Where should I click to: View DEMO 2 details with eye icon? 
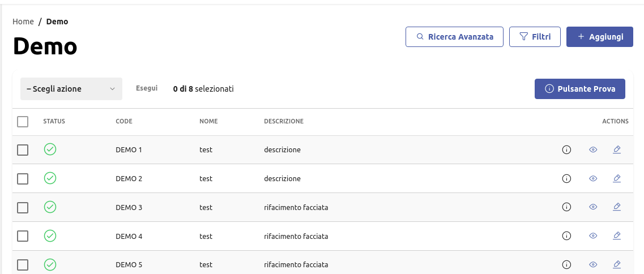593,179
